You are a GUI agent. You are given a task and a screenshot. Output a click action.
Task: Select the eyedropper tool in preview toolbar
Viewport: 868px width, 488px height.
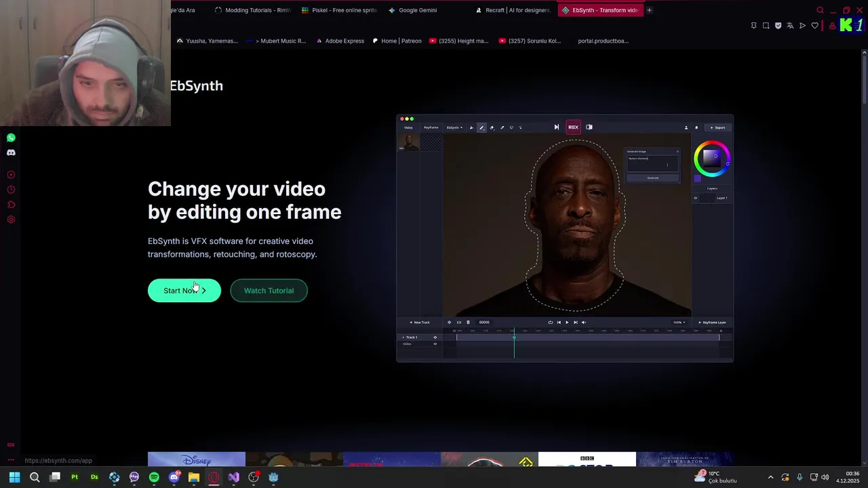pos(502,127)
